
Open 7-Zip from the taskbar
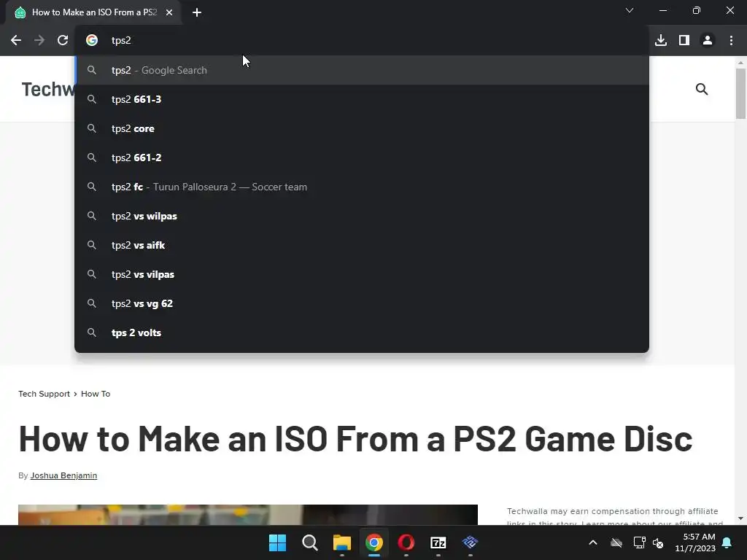coord(438,542)
